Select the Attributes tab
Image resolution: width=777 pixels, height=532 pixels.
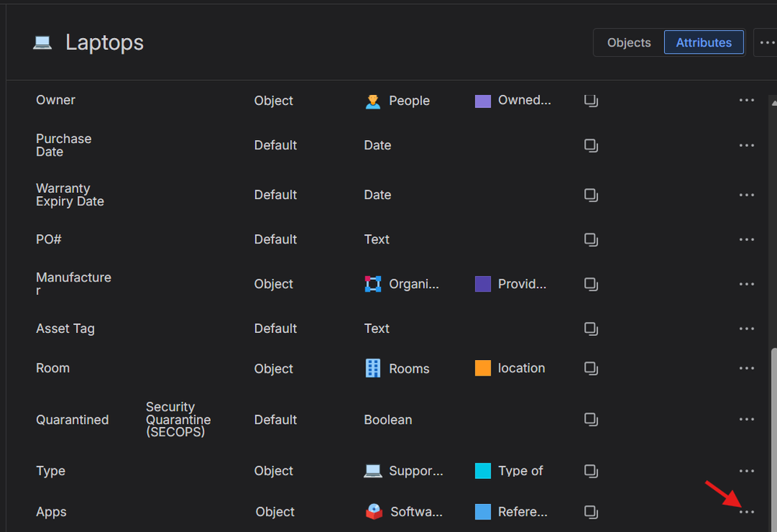point(703,43)
